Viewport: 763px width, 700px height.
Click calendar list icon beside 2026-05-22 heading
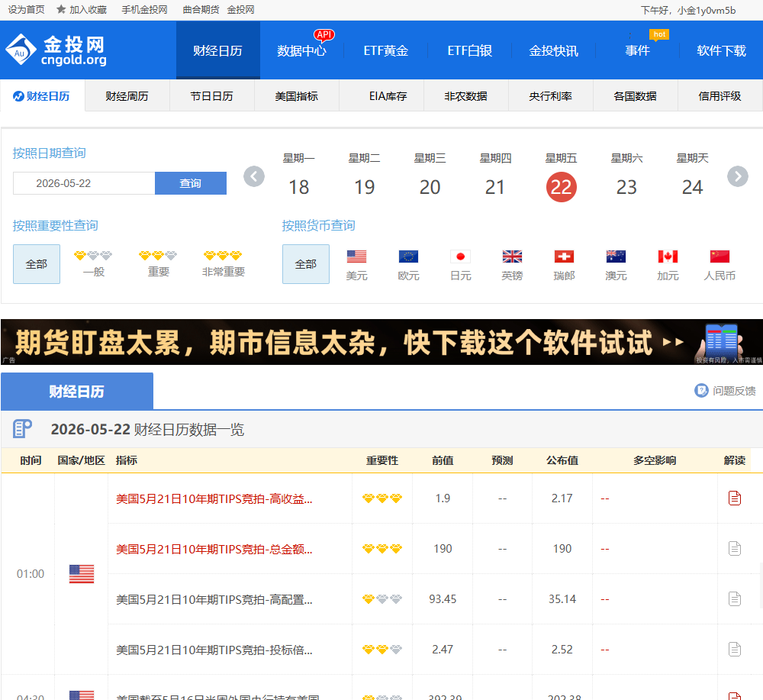click(22, 429)
